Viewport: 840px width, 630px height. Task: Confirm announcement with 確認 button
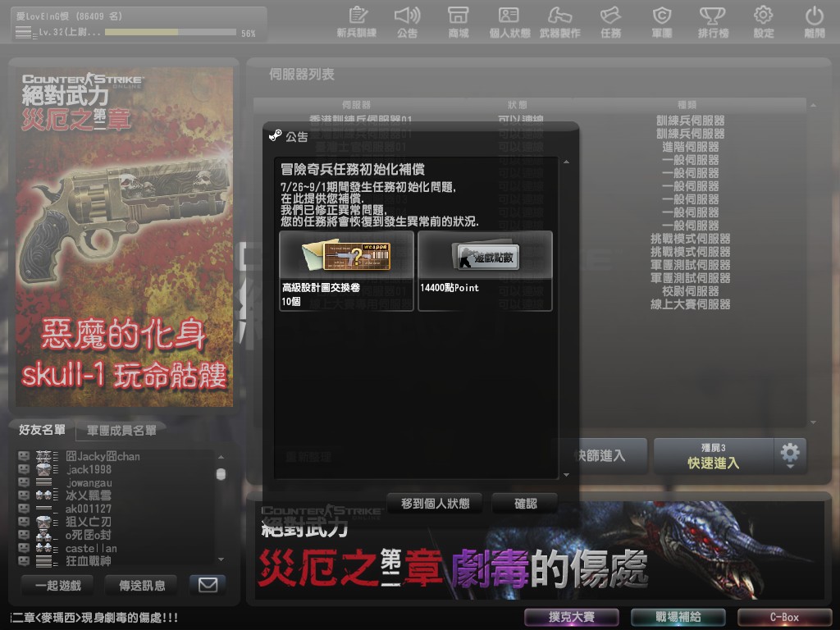pyautogui.click(x=525, y=504)
